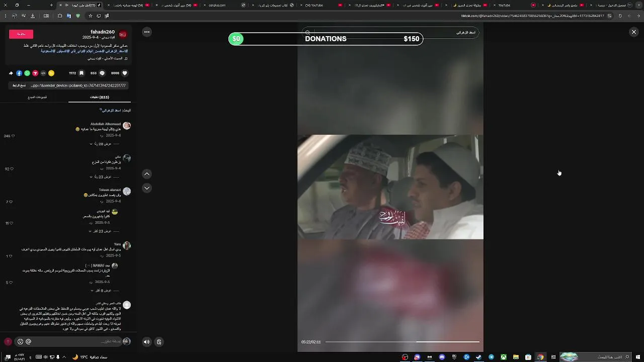Open the Windows Start menu
Screen dimensions: 644x362
pos(638,357)
